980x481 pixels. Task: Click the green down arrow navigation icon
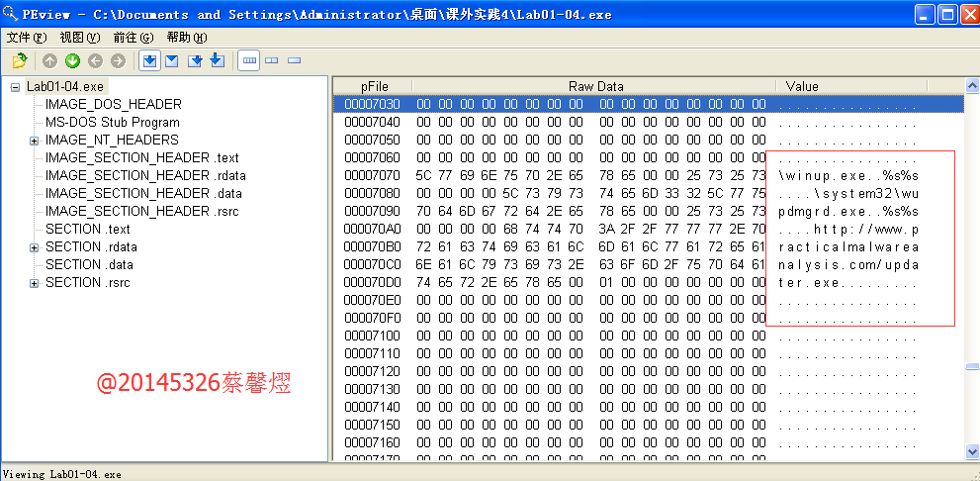tap(72, 61)
